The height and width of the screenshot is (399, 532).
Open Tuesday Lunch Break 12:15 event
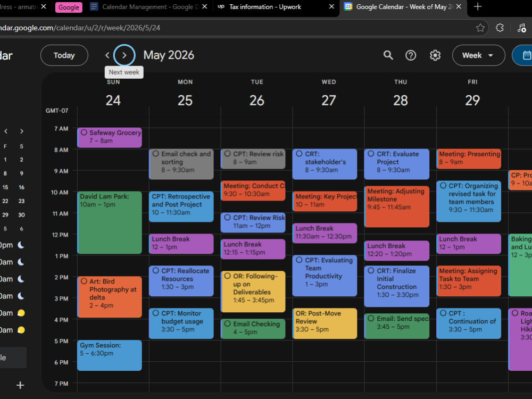pyautogui.click(x=253, y=249)
